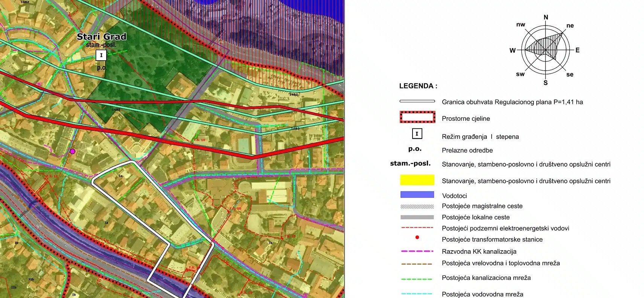This screenshot has width=644, height=298.
Task: Click the white rounded plan boundary legend symbol
Action: click(x=417, y=101)
